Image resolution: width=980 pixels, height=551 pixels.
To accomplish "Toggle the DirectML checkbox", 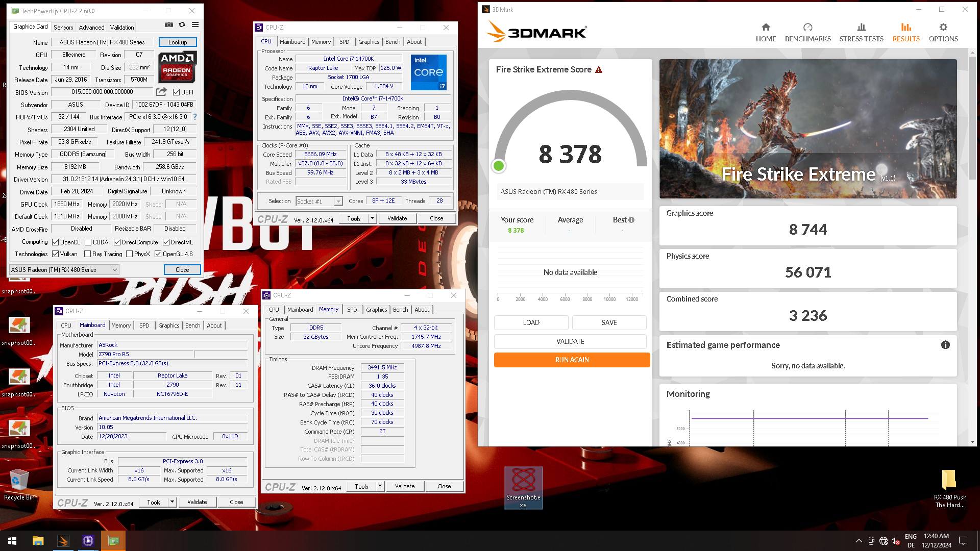I will [x=166, y=242].
